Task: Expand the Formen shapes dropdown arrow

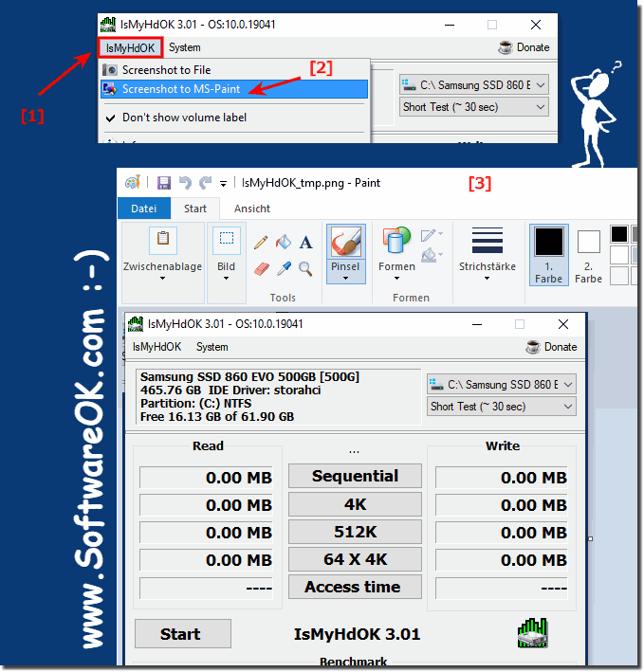Action: point(396,279)
